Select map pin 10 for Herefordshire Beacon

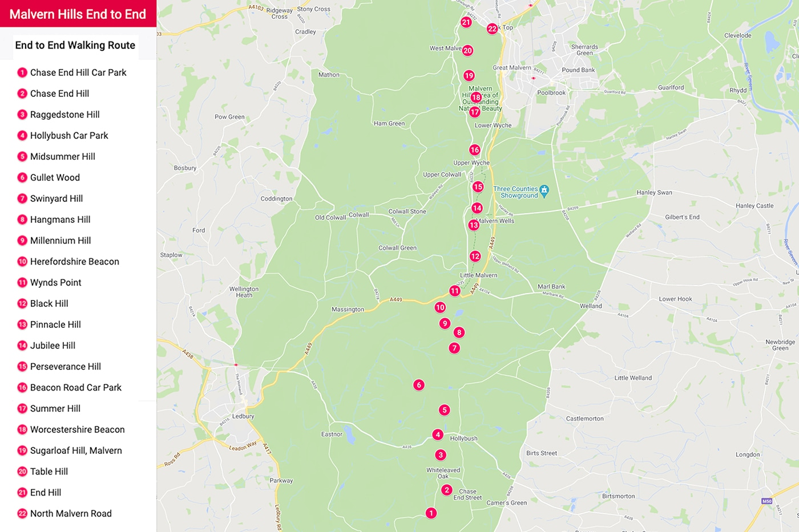[x=440, y=307]
